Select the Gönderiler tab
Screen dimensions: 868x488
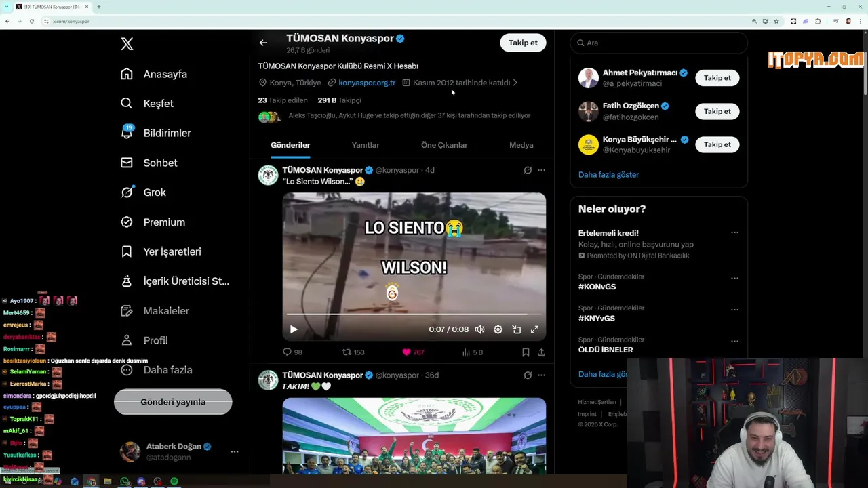pyautogui.click(x=290, y=145)
